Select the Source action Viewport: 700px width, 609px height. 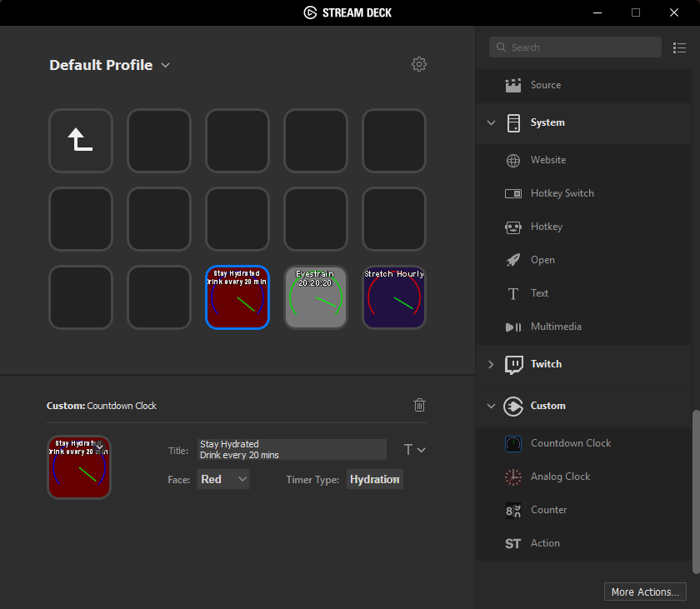pyautogui.click(x=583, y=85)
